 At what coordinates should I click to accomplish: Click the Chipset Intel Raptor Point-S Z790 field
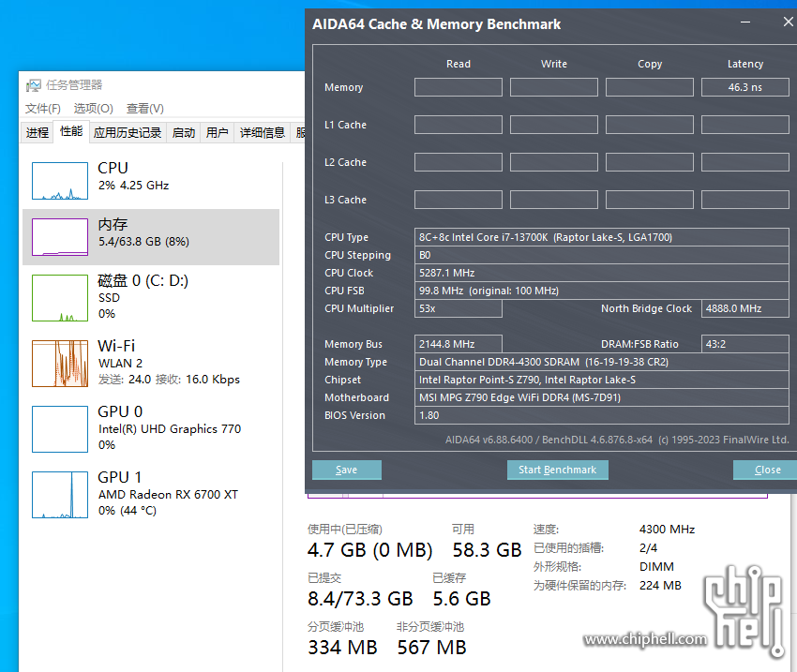(602, 380)
